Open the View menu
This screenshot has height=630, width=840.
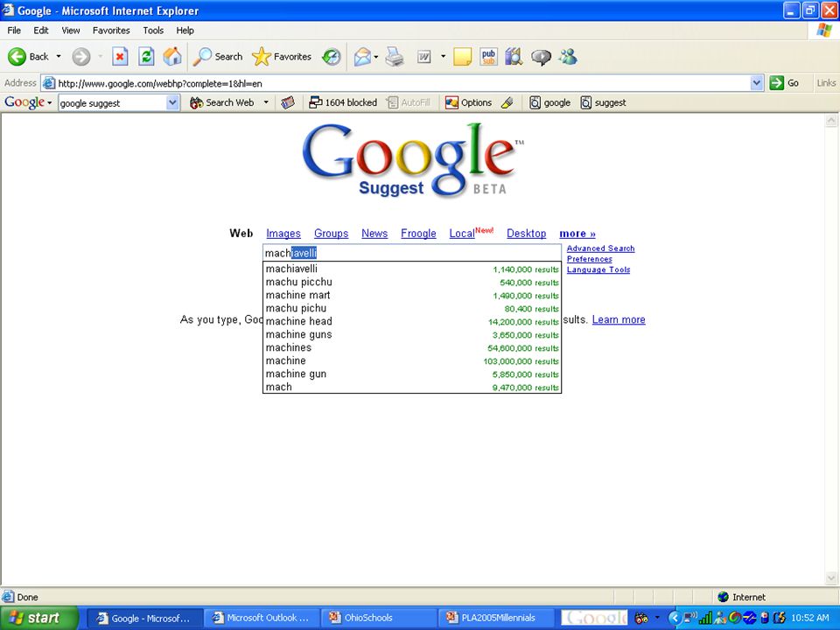pyautogui.click(x=71, y=31)
